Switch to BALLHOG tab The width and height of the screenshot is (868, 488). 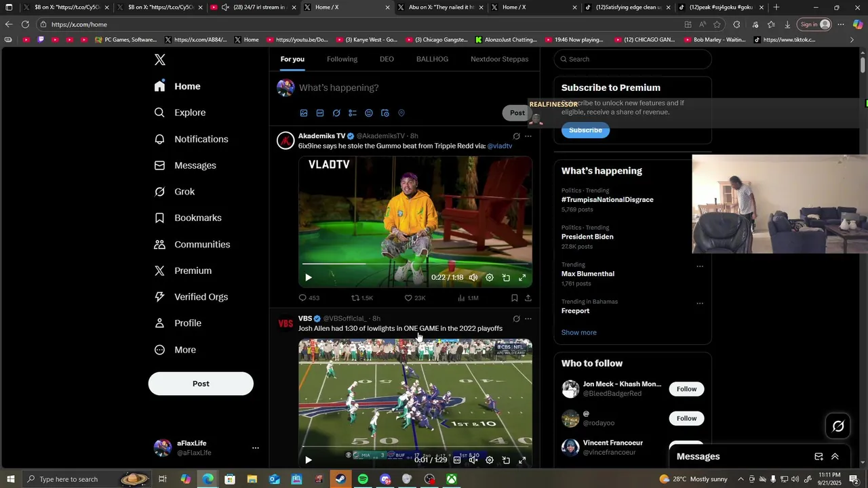432,59
